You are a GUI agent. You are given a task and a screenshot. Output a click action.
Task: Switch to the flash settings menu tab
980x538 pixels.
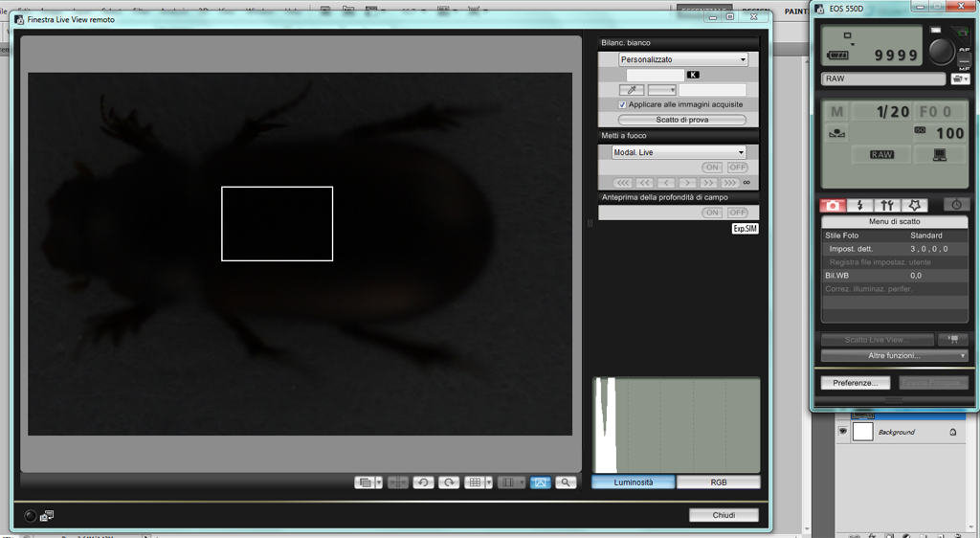pos(859,205)
